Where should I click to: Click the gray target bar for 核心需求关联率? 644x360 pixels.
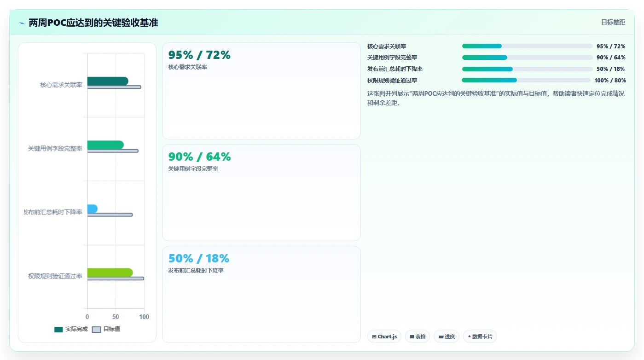pos(114,87)
